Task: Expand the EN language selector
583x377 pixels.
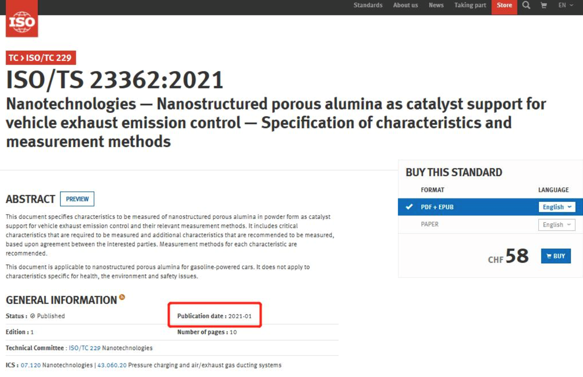Action: [x=566, y=5]
